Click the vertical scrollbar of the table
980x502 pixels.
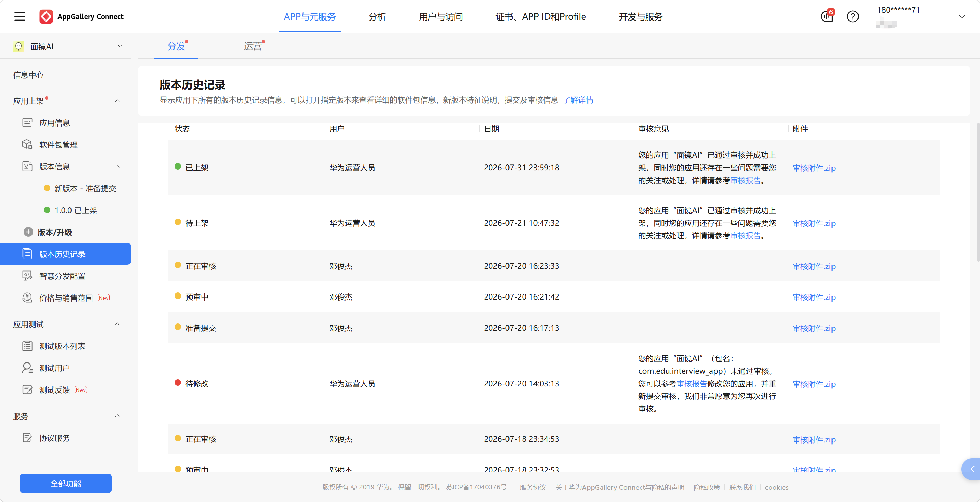pyautogui.click(x=978, y=192)
